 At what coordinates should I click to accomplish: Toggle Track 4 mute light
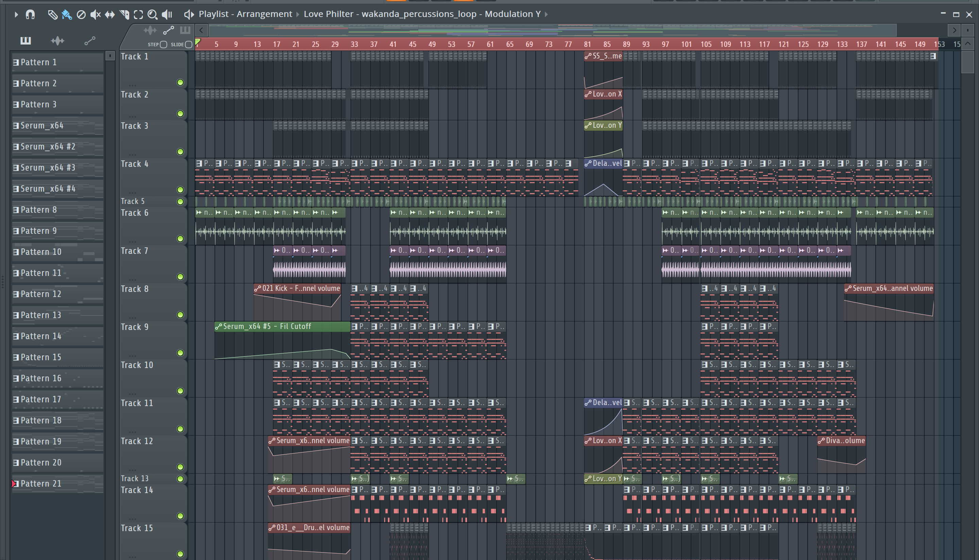tap(180, 190)
